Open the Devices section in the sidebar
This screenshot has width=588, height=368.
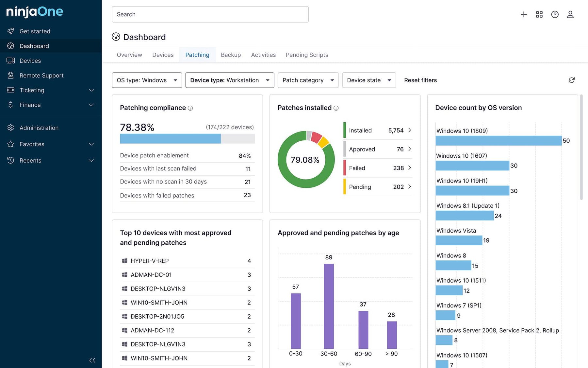pos(30,61)
